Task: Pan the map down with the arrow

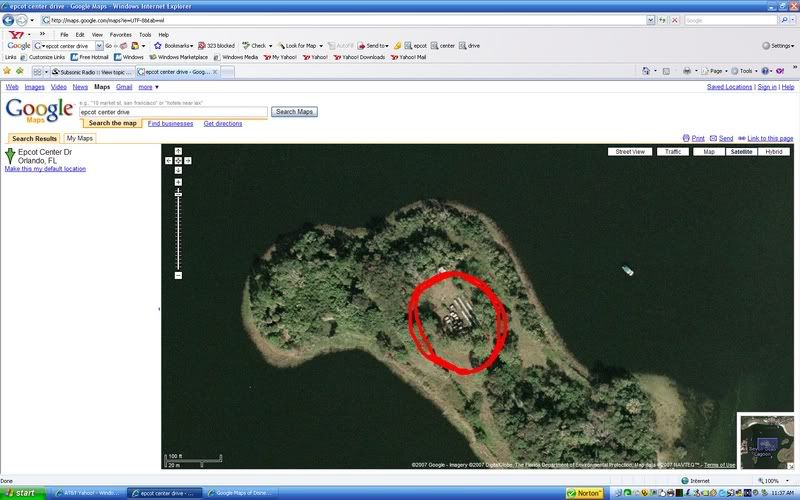Action: (178, 170)
